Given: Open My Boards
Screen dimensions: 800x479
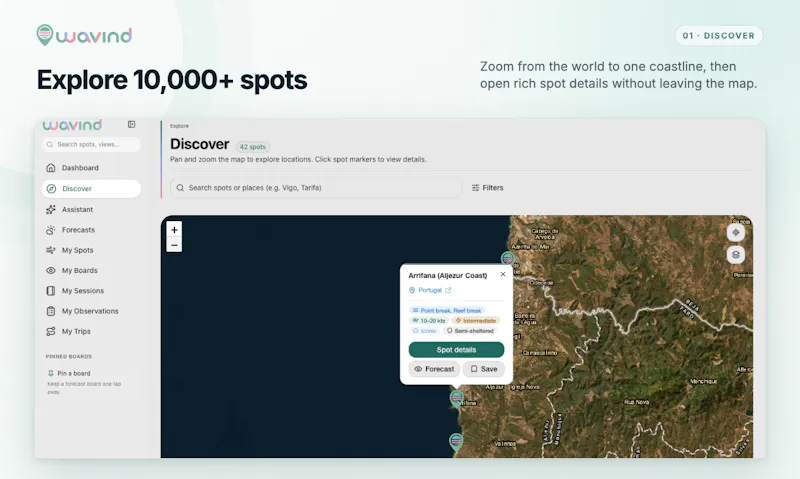Looking at the screenshot, I should [x=91, y=270].
